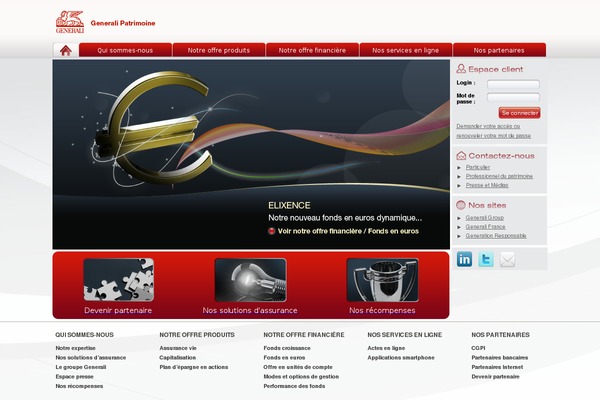
Task: Open the Professionnel du patrimoine contact link
Action: point(499,176)
